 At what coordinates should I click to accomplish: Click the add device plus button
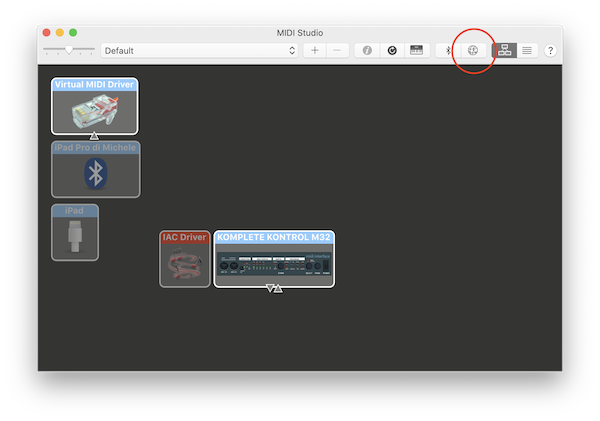point(315,51)
